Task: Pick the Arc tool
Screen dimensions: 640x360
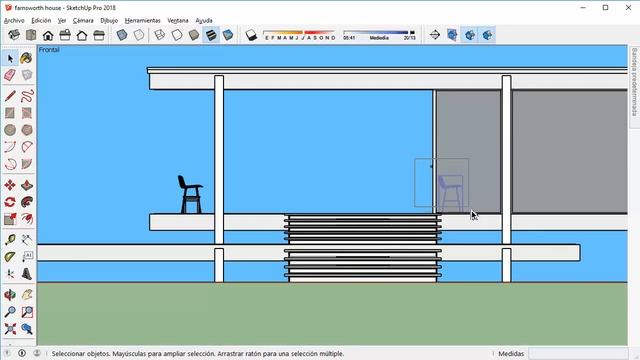Action: pos(10,147)
